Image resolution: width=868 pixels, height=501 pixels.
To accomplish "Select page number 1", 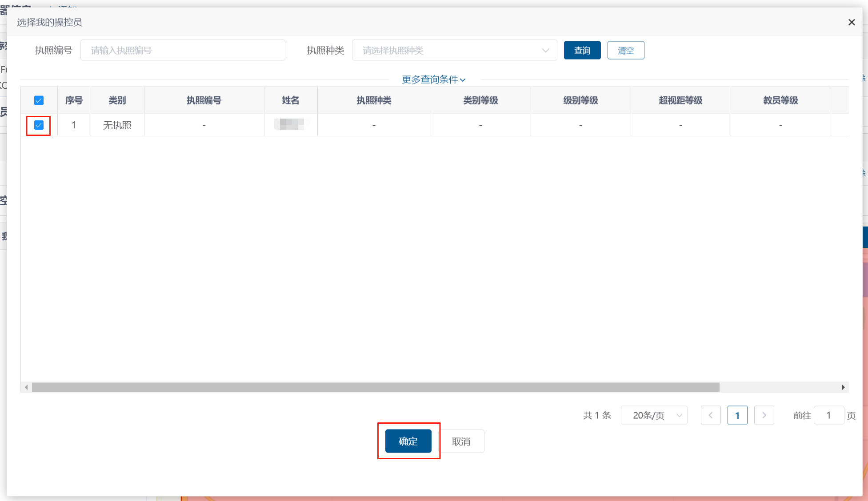I will pos(737,415).
